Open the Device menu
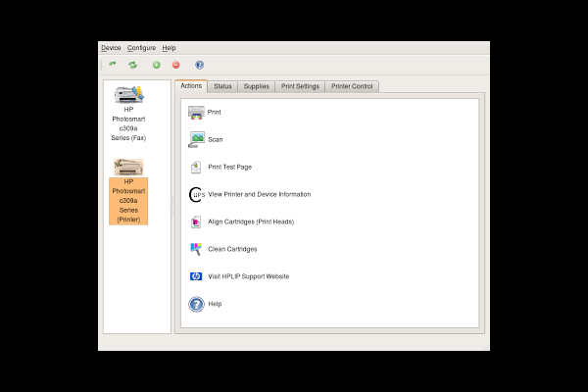The height and width of the screenshot is (392, 588). click(x=111, y=48)
